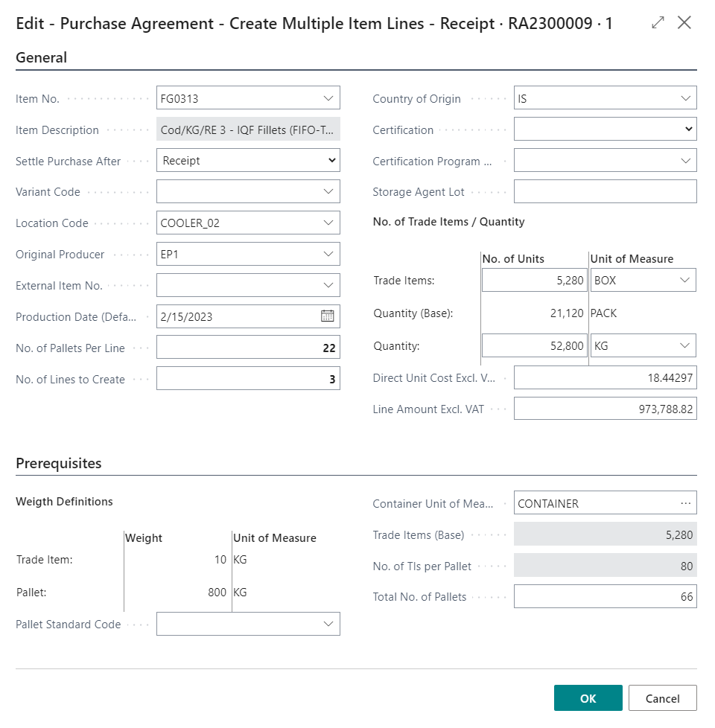The height and width of the screenshot is (728, 715).
Task: Expand the External Item No. dropdown
Action: 328,286
